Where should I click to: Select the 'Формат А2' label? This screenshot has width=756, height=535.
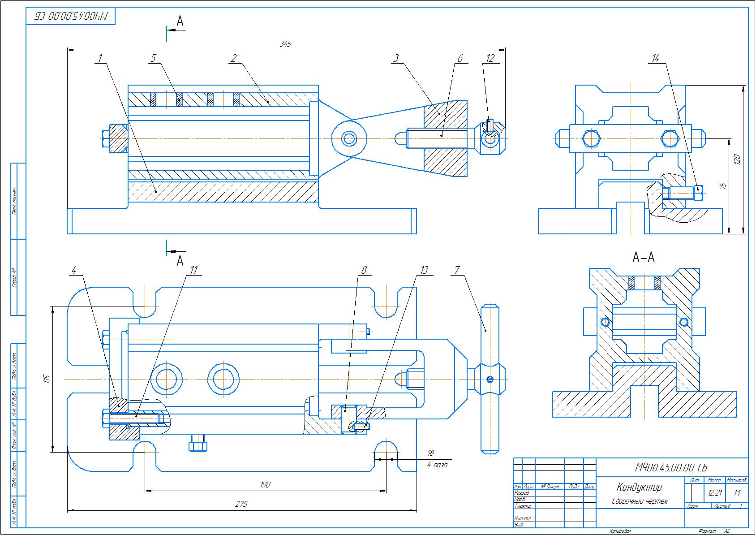pos(714,531)
